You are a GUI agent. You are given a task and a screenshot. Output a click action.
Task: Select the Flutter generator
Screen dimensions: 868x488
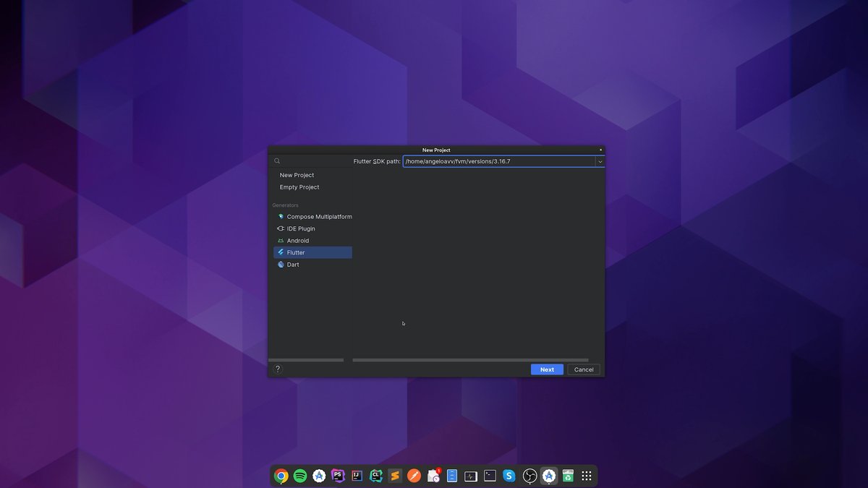[x=296, y=252]
